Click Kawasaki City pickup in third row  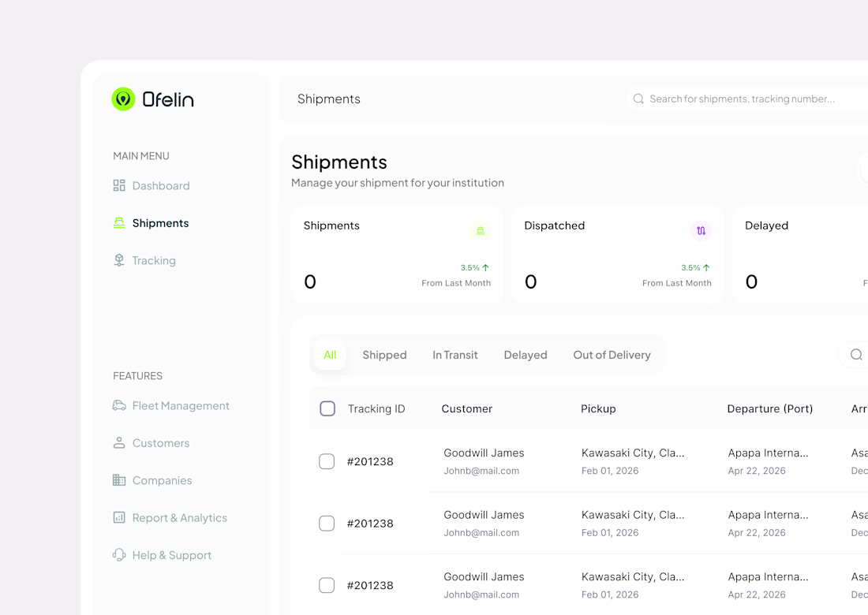pyautogui.click(x=633, y=577)
